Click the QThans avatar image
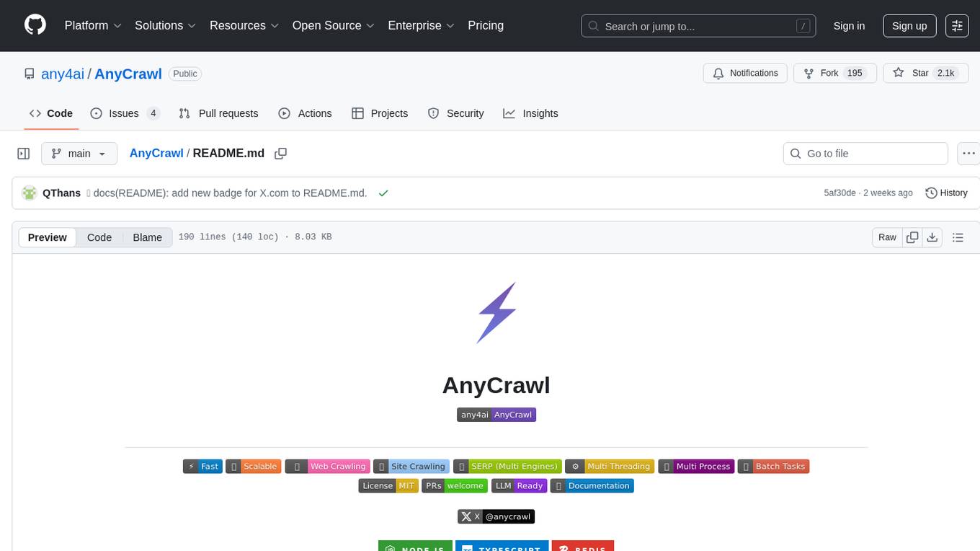The width and height of the screenshot is (980, 551). click(30, 193)
